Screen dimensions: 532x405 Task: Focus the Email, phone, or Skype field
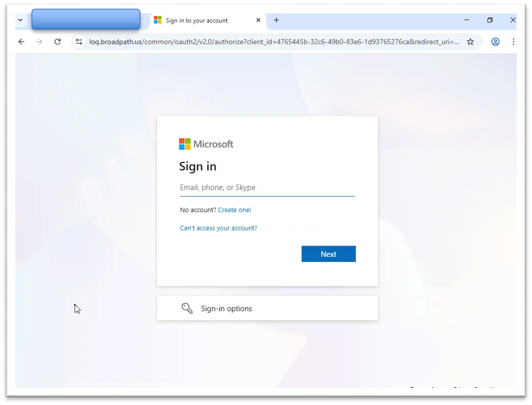[x=267, y=188]
